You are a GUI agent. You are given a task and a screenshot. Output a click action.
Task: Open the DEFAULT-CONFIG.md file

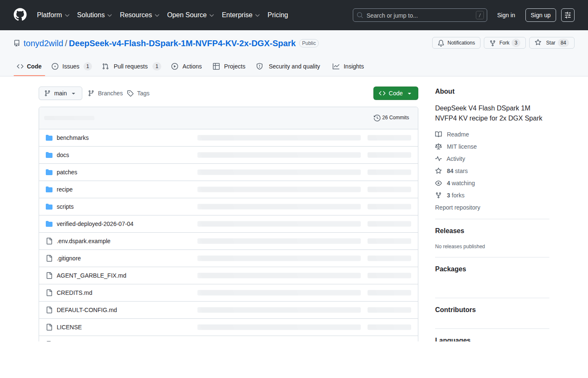click(x=87, y=310)
